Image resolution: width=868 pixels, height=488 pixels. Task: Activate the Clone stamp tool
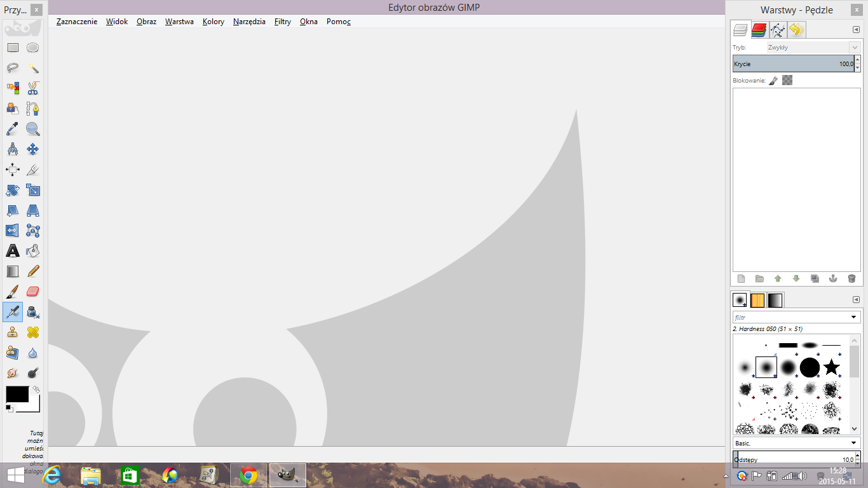[x=13, y=332]
